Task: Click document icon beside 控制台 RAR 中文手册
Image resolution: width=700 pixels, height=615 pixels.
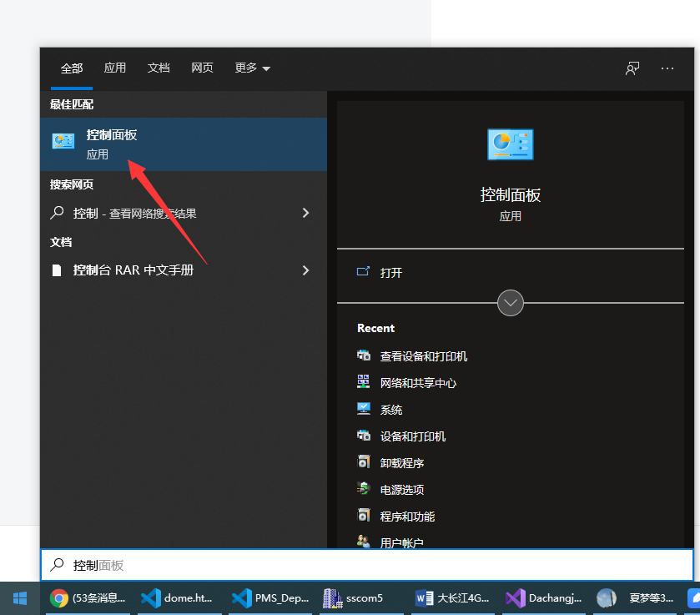Action: pyautogui.click(x=57, y=270)
